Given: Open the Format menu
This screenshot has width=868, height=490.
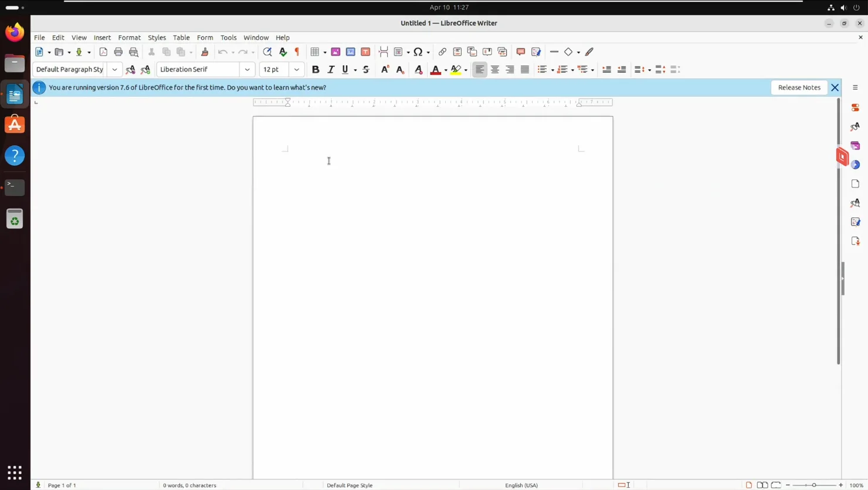Looking at the screenshot, I should (x=130, y=38).
